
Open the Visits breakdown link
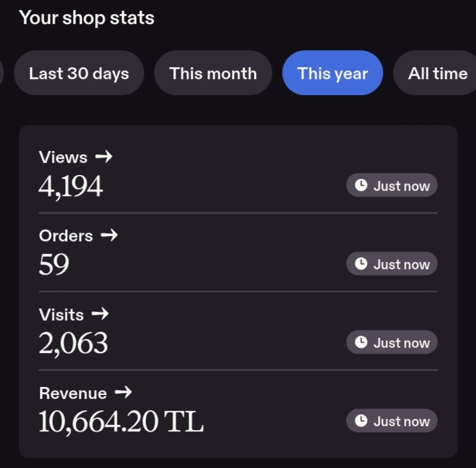click(x=74, y=314)
